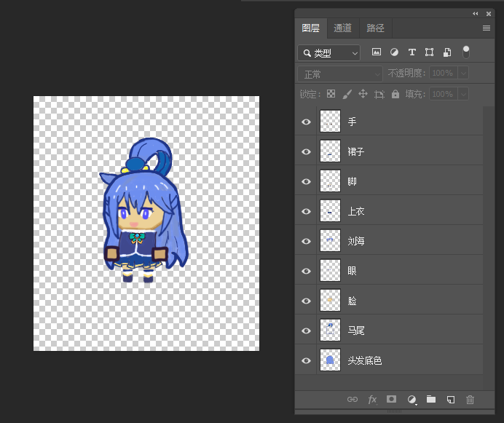This screenshot has width=504, height=423.
Task: Filter for type layers T icon
Action: tap(412, 52)
